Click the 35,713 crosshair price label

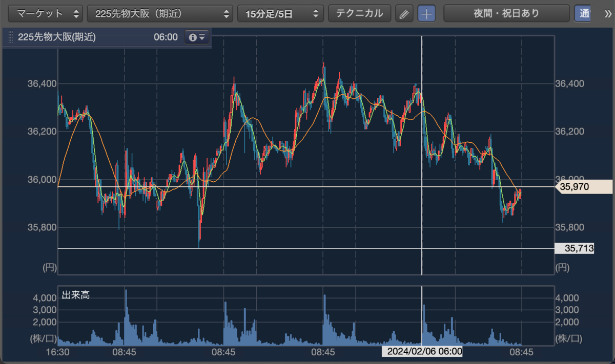click(575, 248)
